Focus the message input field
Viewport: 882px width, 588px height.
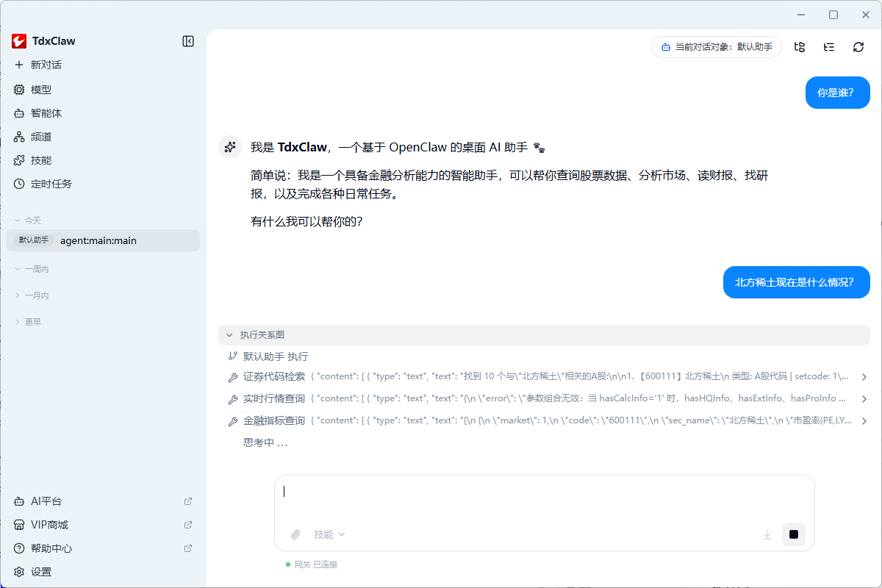click(544, 498)
